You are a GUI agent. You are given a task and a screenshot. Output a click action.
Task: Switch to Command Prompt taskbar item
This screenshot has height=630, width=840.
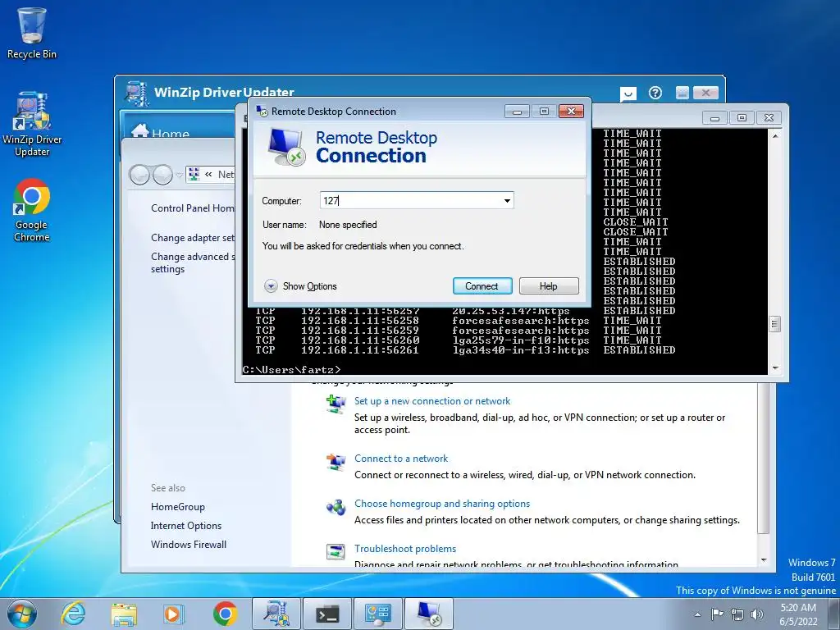(326, 614)
